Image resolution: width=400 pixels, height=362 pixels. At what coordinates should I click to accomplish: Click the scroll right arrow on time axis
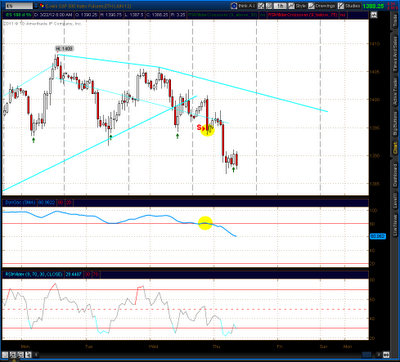pyautogui.click(x=379, y=354)
